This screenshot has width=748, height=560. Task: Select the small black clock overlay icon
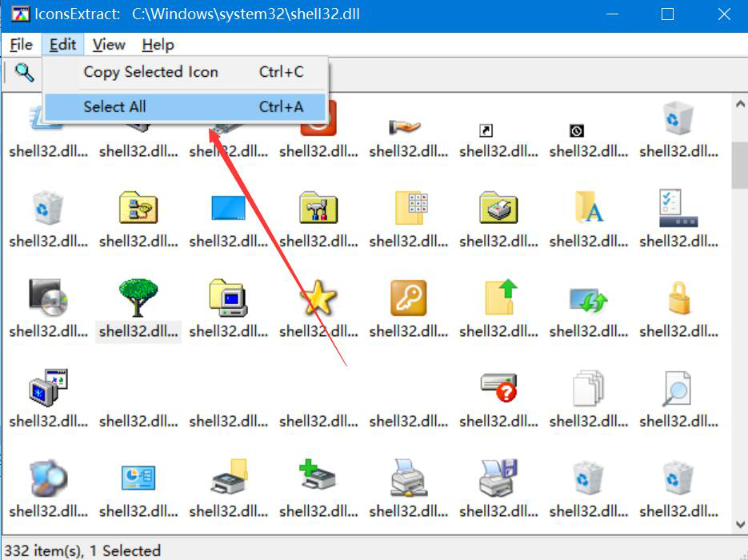[576, 130]
